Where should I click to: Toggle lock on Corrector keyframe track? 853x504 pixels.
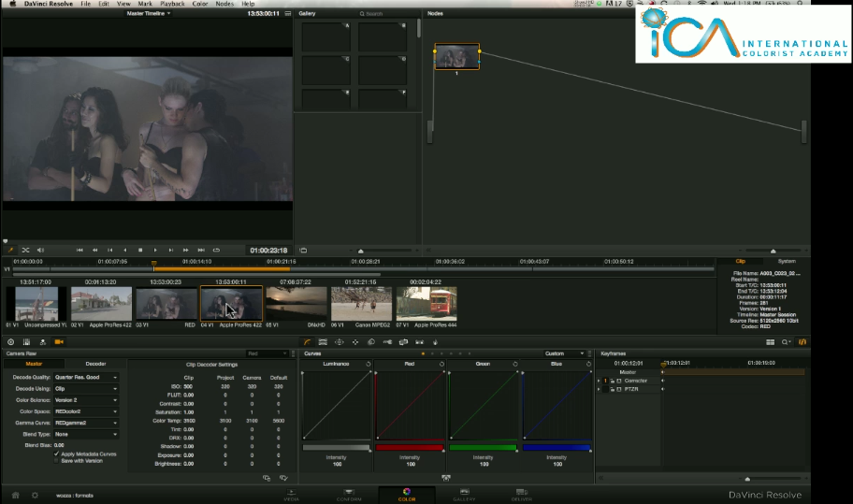pos(612,381)
